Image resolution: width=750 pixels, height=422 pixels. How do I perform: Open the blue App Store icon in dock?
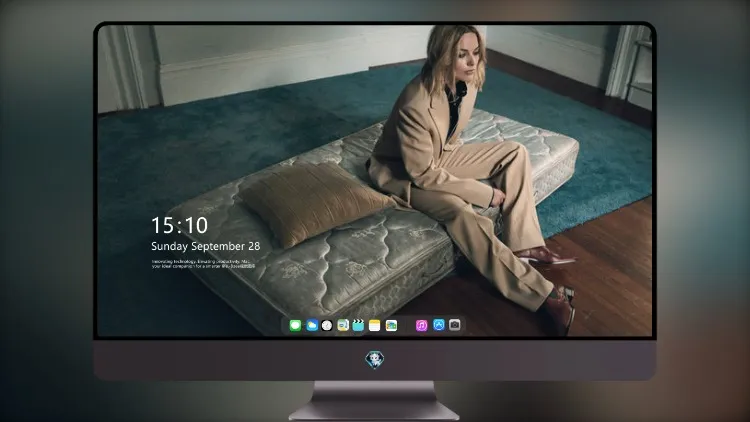(x=439, y=325)
